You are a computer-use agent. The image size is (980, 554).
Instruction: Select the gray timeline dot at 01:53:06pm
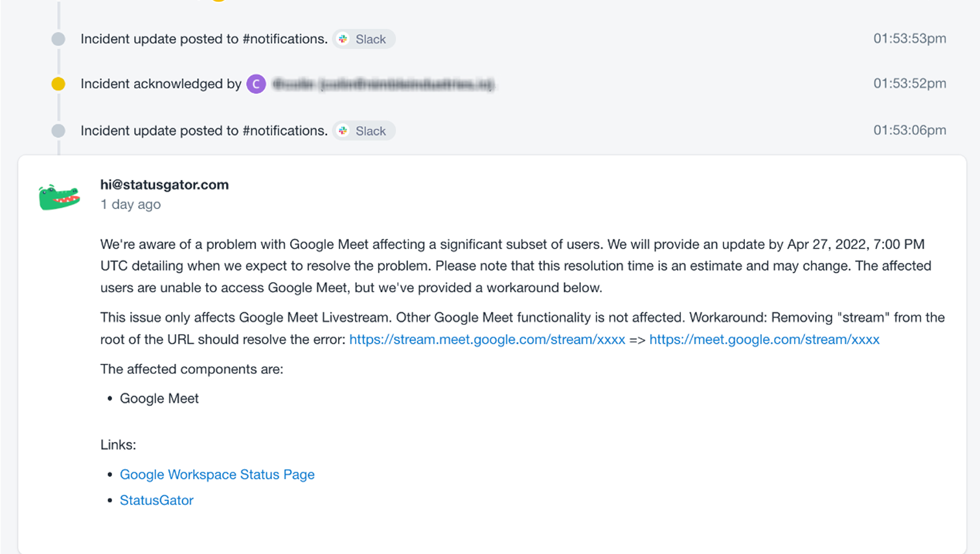(x=58, y=131)
